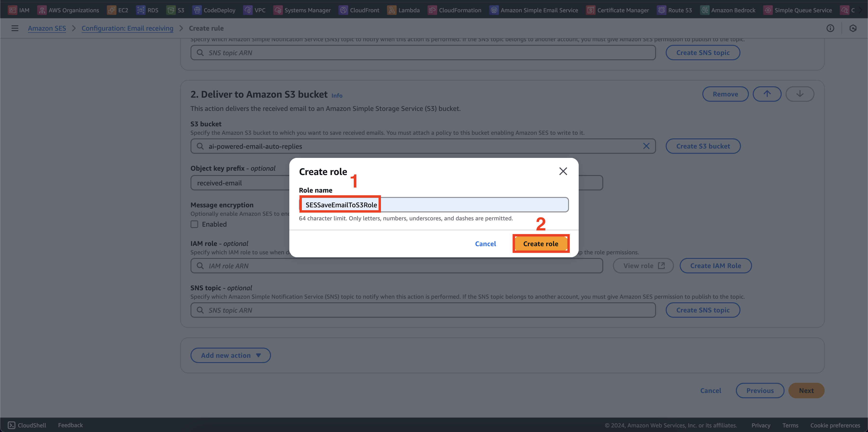868x432 pixels.
Task: Click Create S3 bucket button
Action: (703, 146)
